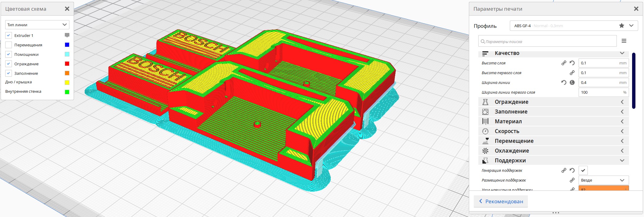
Task: Click the yellow Дно / крышка swatch
Action: click(x=67, y=82)
